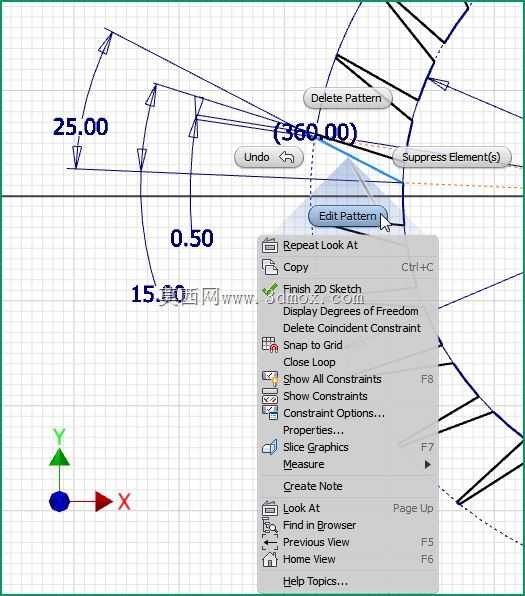Click the Copy icon in context menu
This screenshot has height=596, width=525.
270,267
